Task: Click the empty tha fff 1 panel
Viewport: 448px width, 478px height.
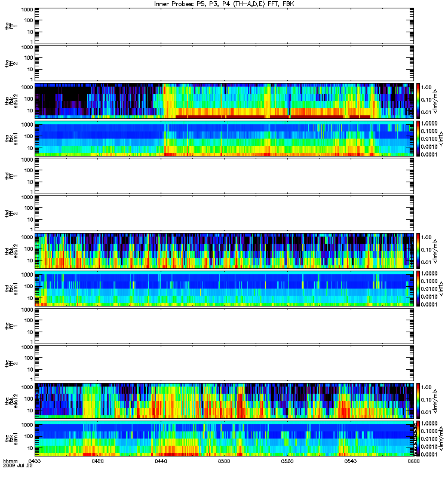Action: point(225,26)
